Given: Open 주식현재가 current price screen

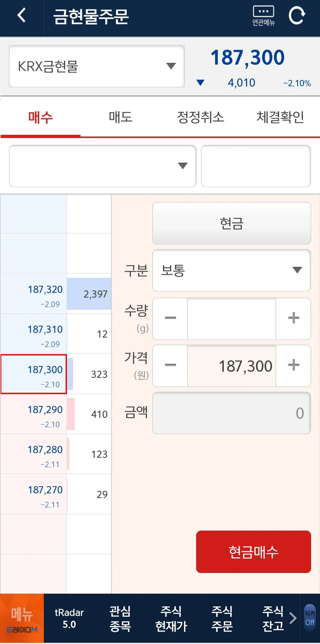Looking at the screenshot, I should pos(171,618).
